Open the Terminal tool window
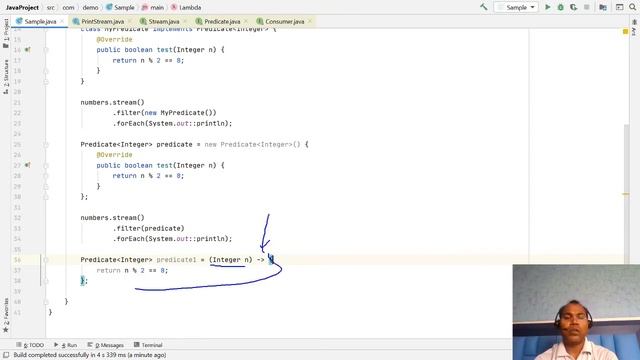The width and height of the screenshot is (640, 360). pos(148,345)
